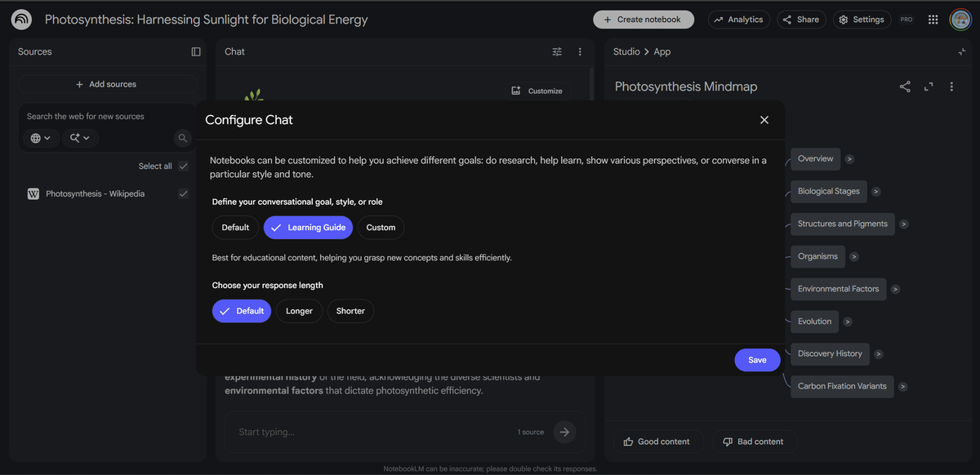Click the Create notebook button
Screen dimensions: 980x475
click(x=644, y=20)
